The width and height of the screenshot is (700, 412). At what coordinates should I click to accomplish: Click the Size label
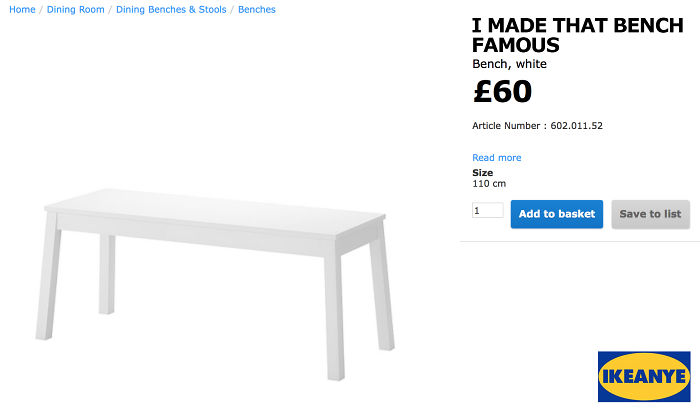pyautogui.click(x=482, y=173)
